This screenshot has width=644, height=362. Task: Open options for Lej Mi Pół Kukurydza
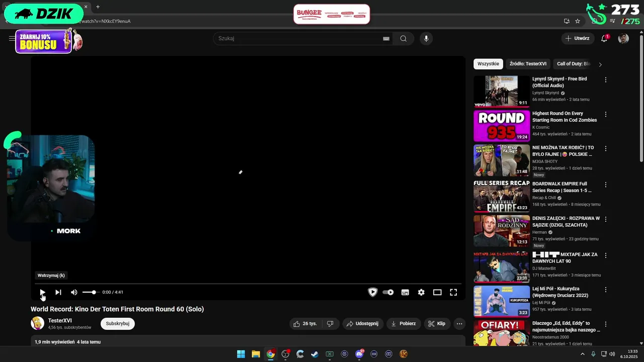pyautogui.click(x=606, y=290)
